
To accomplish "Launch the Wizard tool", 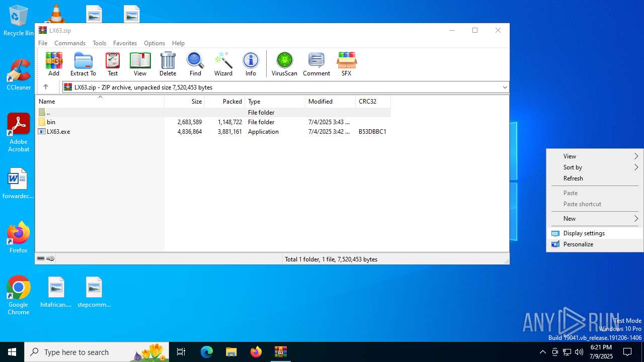I will coord(223,64).
